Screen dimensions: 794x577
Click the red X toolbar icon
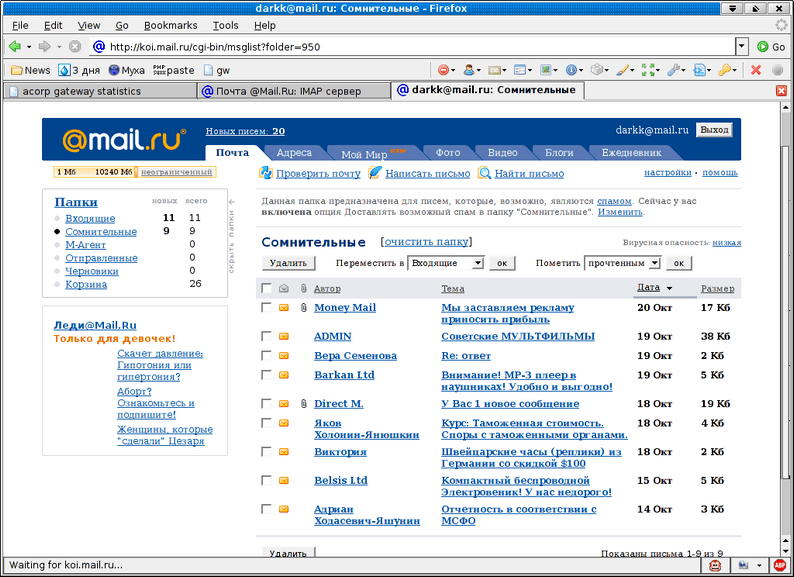(x=756, y=70)
